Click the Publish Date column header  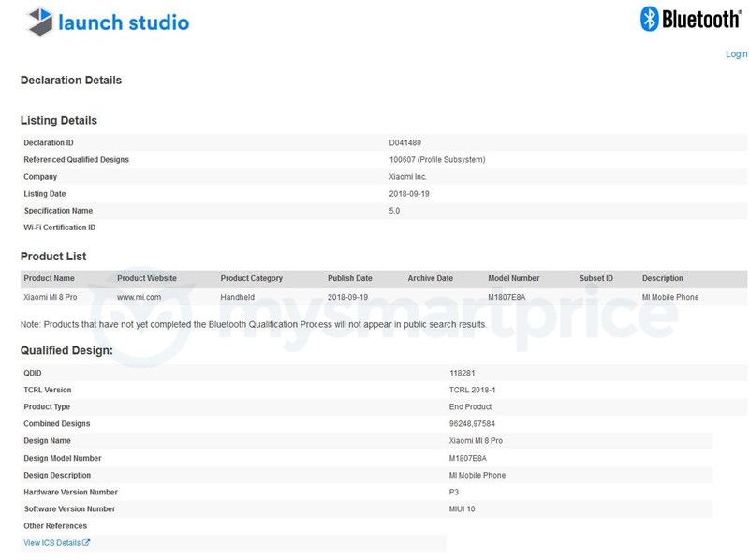(x=349, y=278)
